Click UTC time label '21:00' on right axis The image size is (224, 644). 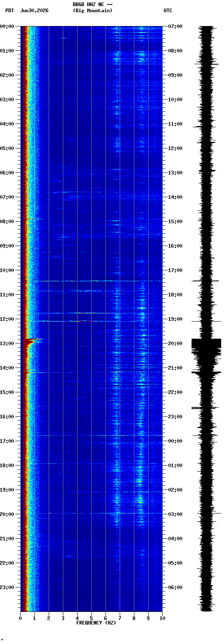click(175, 368)
